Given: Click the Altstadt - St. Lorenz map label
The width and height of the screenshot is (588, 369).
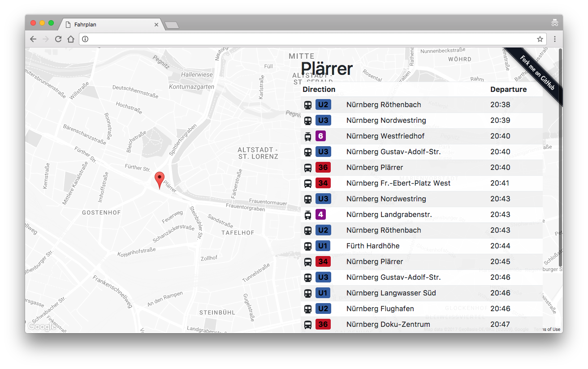Looking at the screenshot, I should coord(258,153).
